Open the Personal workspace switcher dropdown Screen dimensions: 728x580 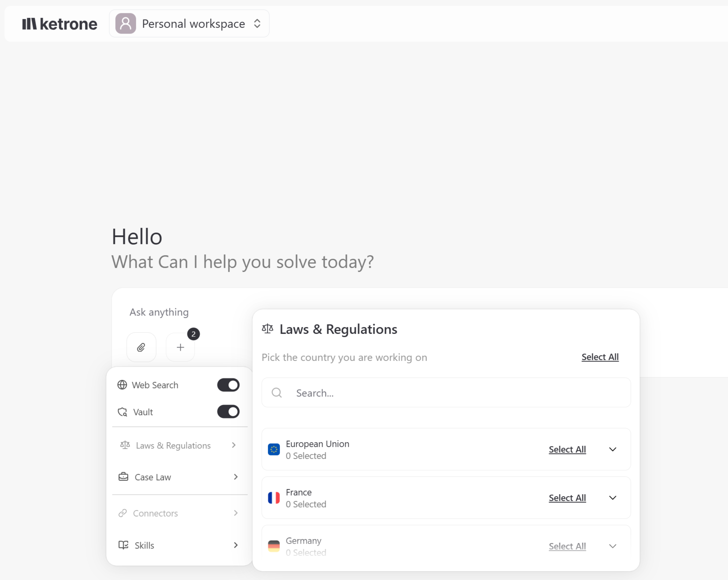pos(189,24)
